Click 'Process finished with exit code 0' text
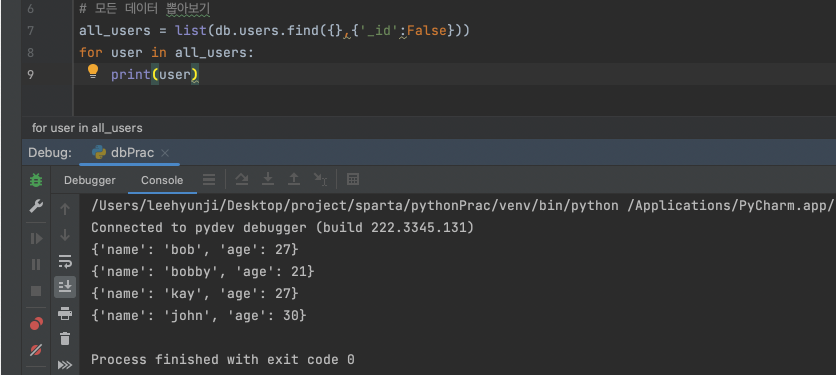This screenshot has height=375, width=836. click(222, 360)
